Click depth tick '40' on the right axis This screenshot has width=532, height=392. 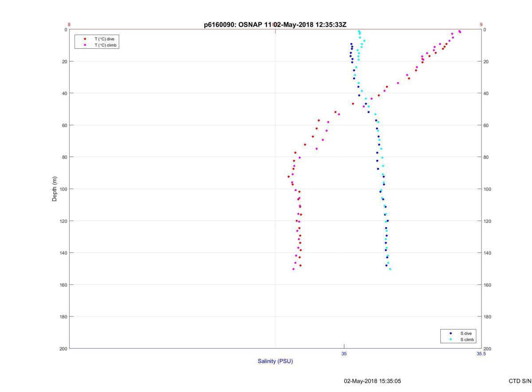click(486, 93)
